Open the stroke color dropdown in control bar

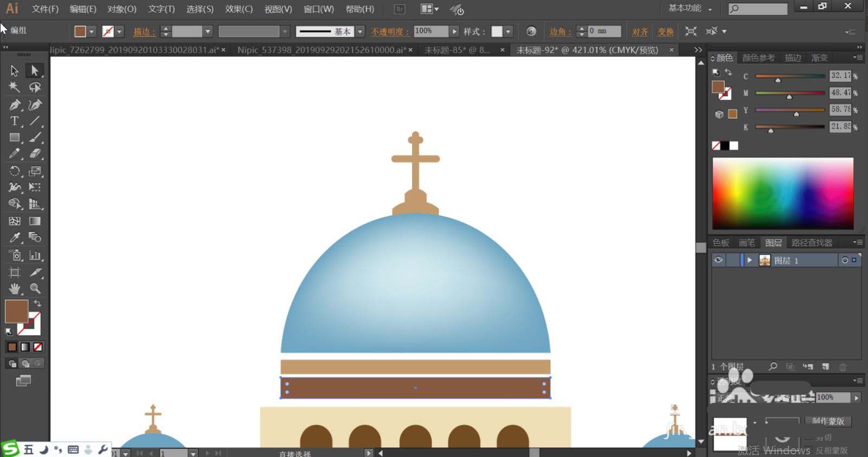pyautogui.click(x=120, y=31)
